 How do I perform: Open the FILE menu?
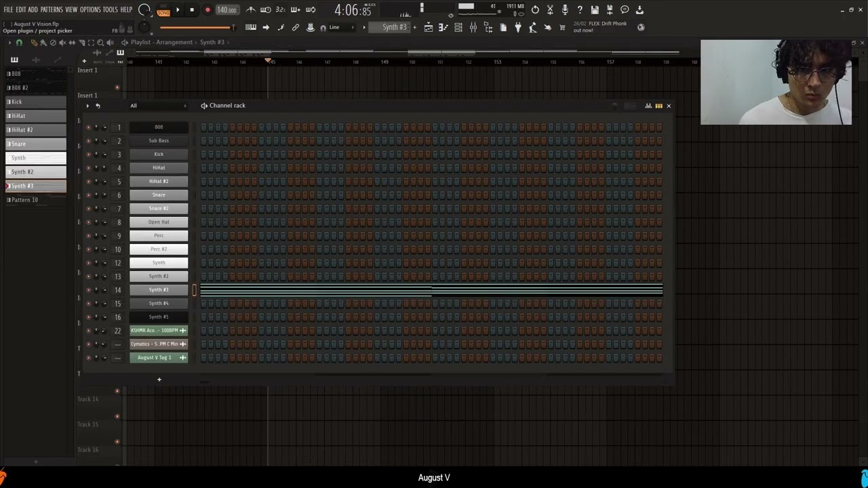coord(8,9)
